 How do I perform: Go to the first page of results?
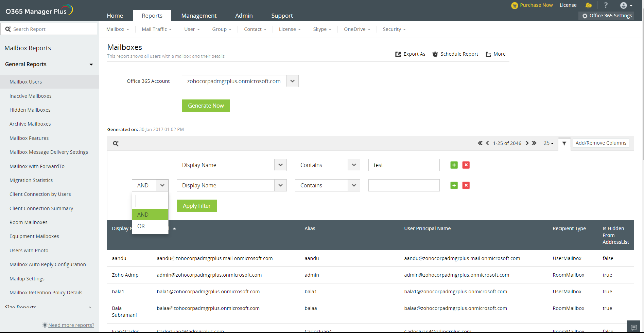(480, 143)
